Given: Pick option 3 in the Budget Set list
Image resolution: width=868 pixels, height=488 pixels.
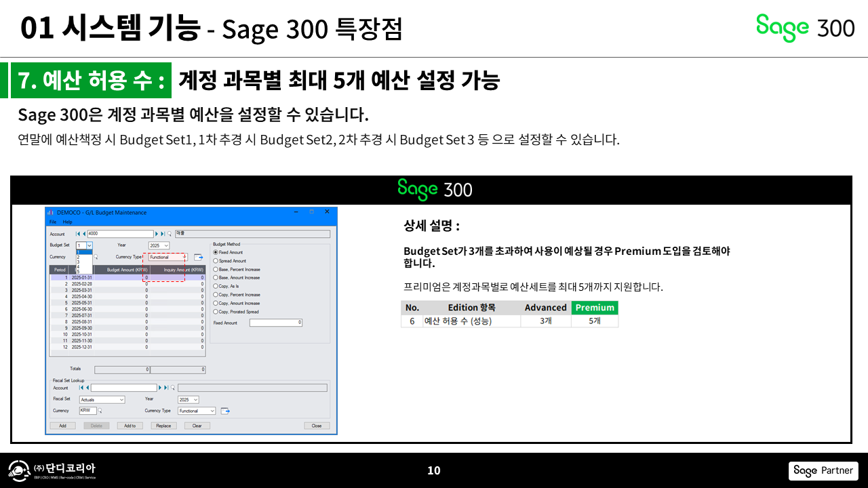Looking at the screenshot, I should (x=84, y=262).
